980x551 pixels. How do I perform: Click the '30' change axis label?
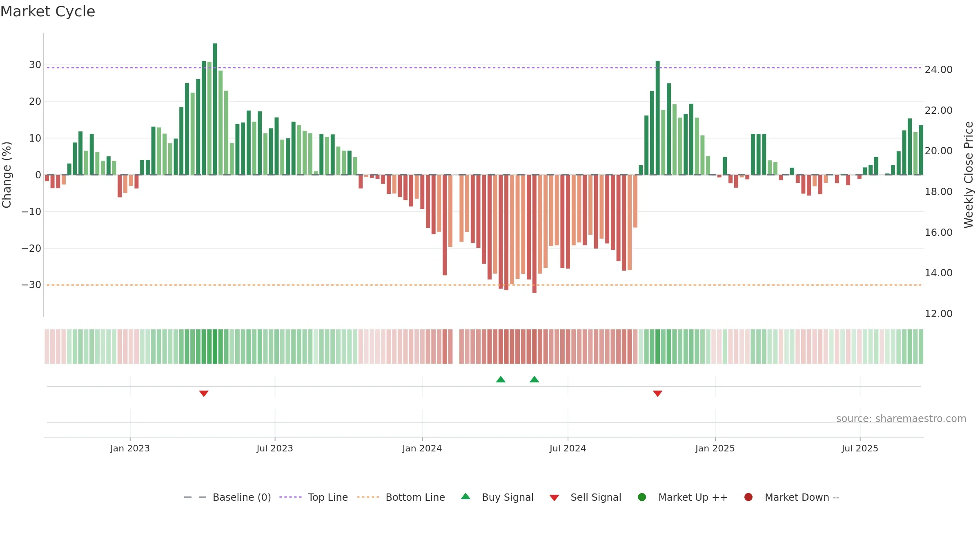[x=35, y=65]
